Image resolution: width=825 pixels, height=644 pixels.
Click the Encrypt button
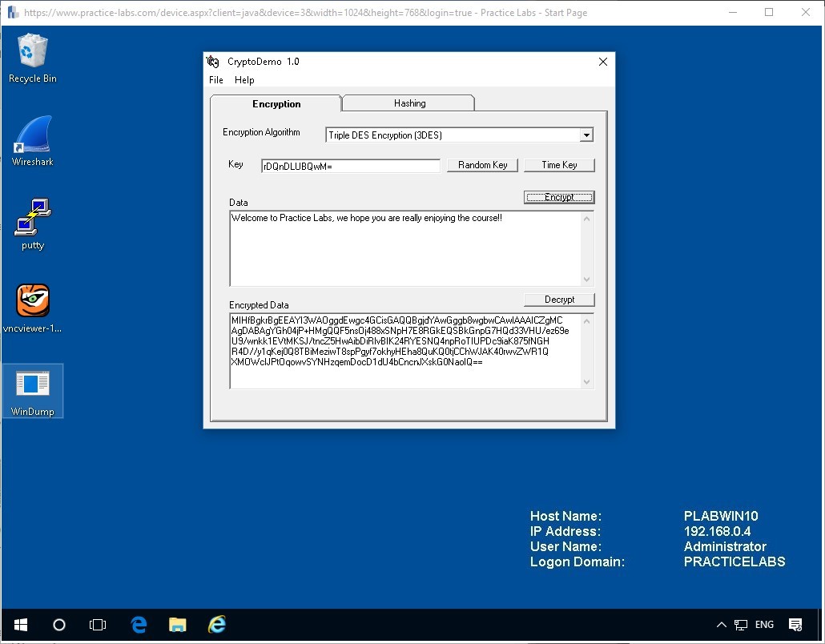point(558,197)
